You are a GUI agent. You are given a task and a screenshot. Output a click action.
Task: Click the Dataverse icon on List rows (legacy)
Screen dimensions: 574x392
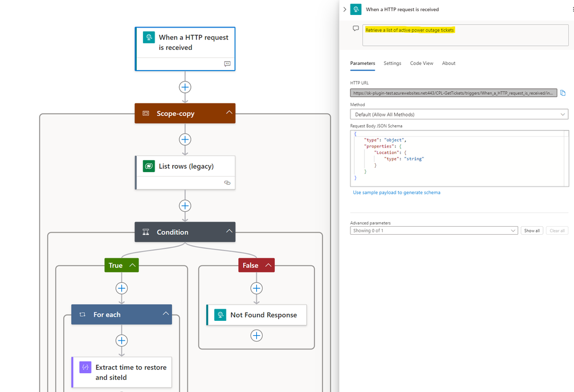pos(149,166)
